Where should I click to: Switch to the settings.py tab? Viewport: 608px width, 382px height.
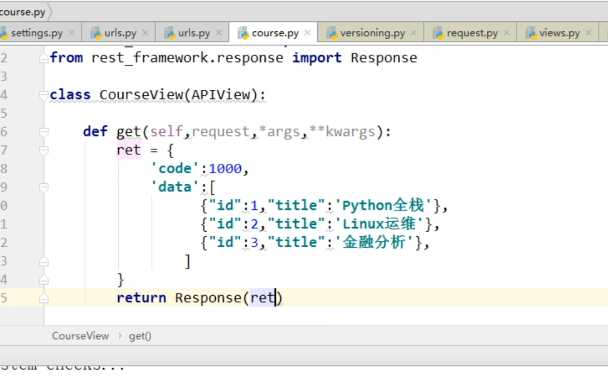coord(36,33)
